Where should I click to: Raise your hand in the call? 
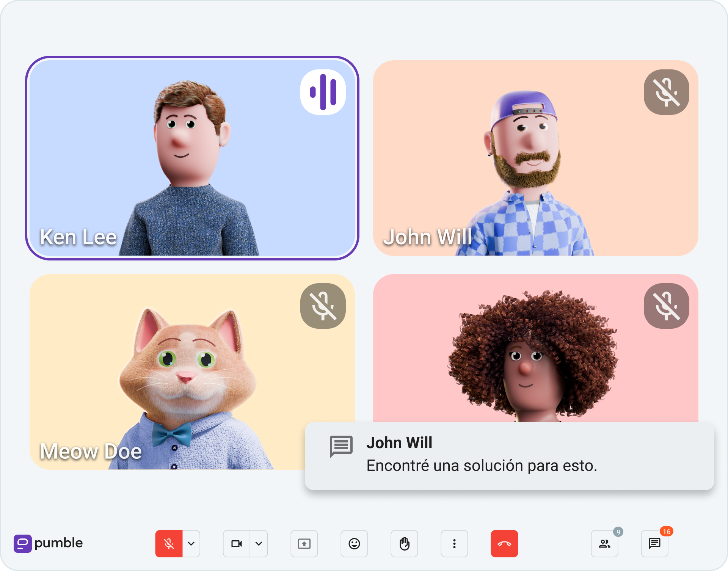(x=404, y=544)
